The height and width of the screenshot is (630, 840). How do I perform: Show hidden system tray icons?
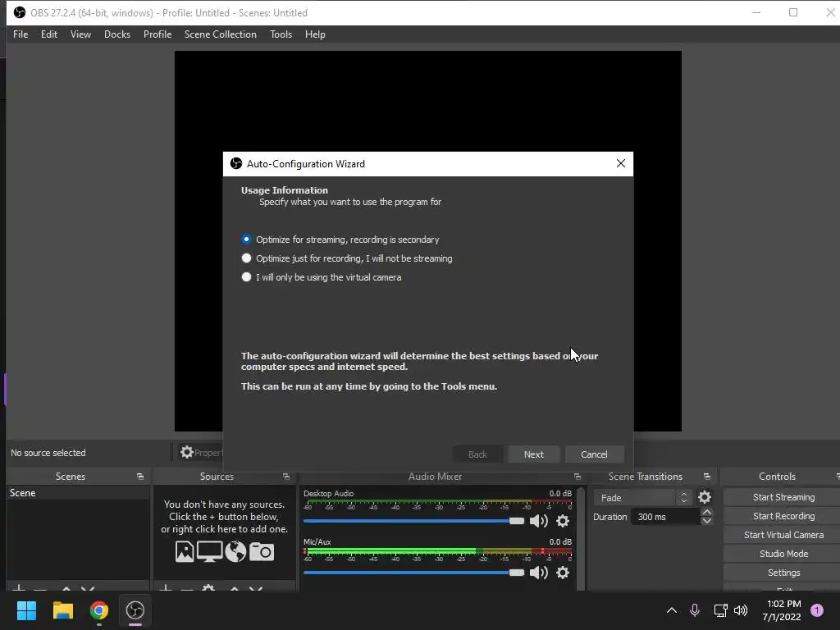(x=671, y=610)
